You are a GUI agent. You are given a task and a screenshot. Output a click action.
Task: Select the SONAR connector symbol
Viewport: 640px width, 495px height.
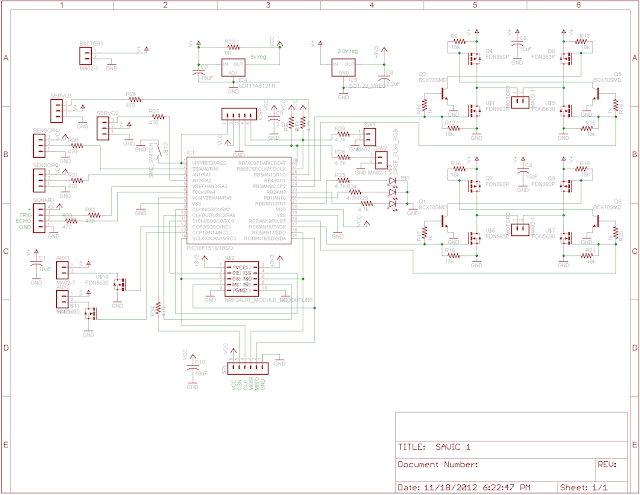click(39, 218)
